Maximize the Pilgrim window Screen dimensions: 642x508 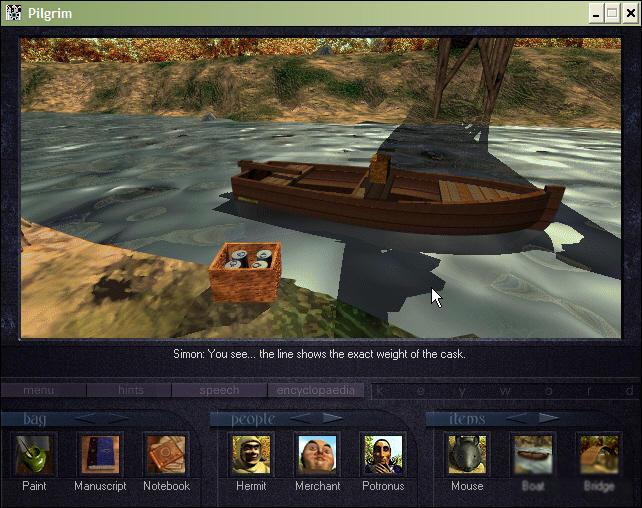[613, 14]
